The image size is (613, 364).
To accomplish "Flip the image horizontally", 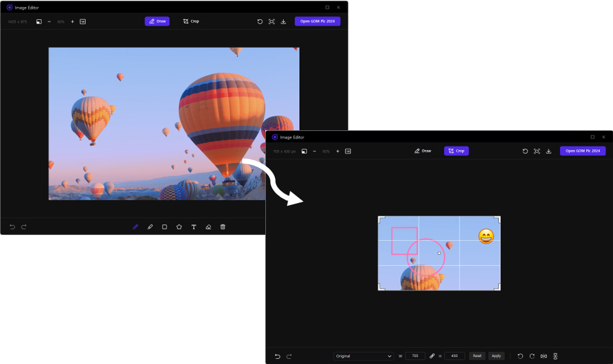I will pos(543,356).
